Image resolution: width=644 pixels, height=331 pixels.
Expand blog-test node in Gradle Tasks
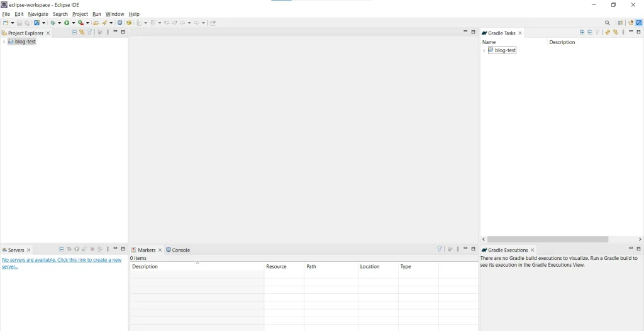(484, 50)
